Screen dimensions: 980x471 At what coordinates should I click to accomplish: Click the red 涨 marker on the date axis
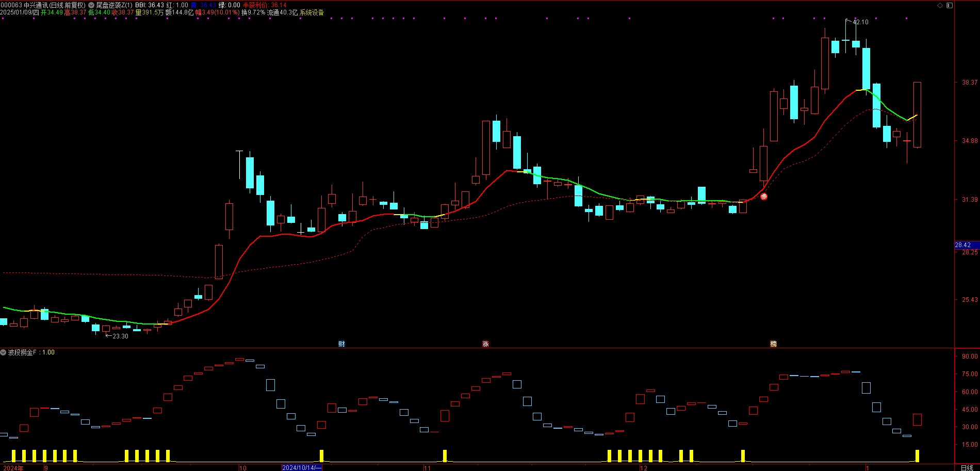click(x=485, y=344)
